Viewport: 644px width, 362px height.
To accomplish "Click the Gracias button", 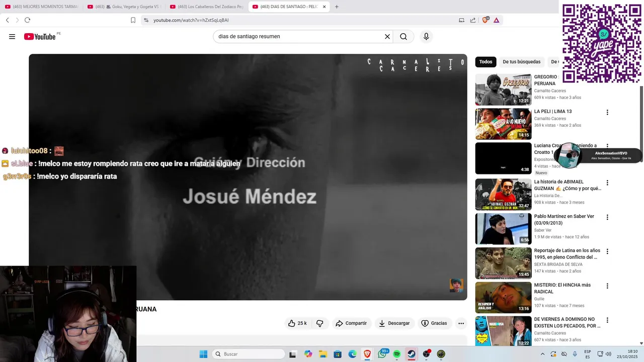I will click(x=434, y=323).
